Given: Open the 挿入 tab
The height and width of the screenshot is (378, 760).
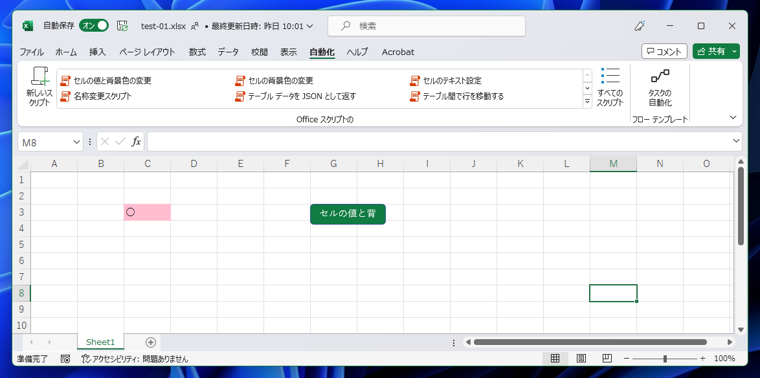Looking at the screenshot, I should click(97, 52).
